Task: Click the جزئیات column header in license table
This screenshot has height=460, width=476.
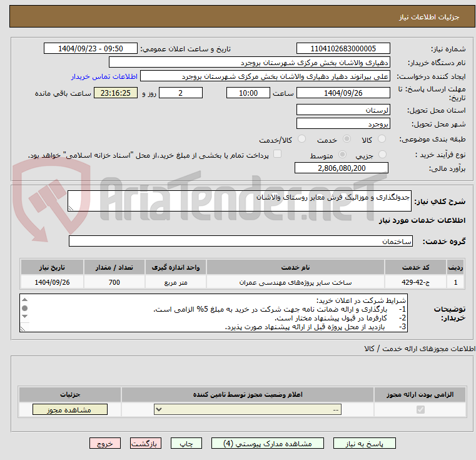Action: point(70,394)
